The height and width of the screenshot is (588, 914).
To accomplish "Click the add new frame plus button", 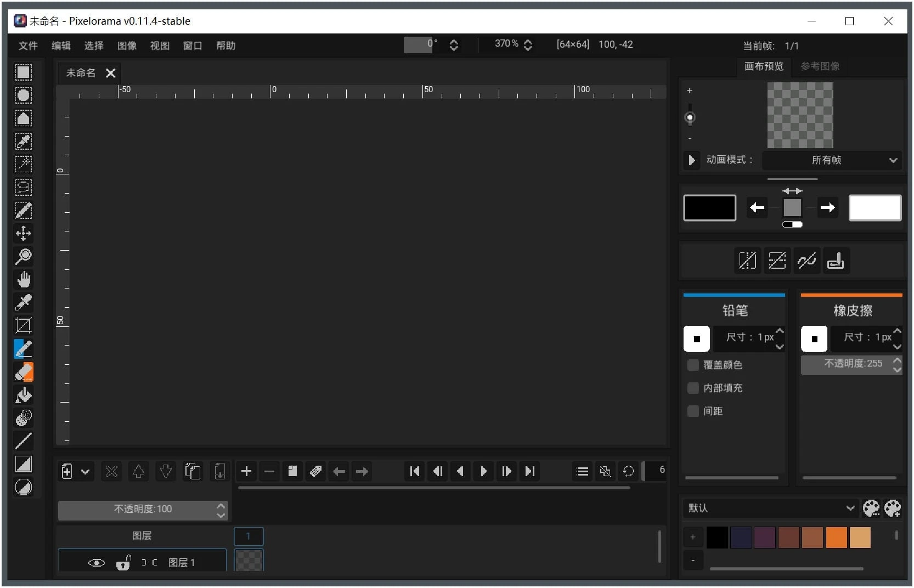I will coord(246,472).
